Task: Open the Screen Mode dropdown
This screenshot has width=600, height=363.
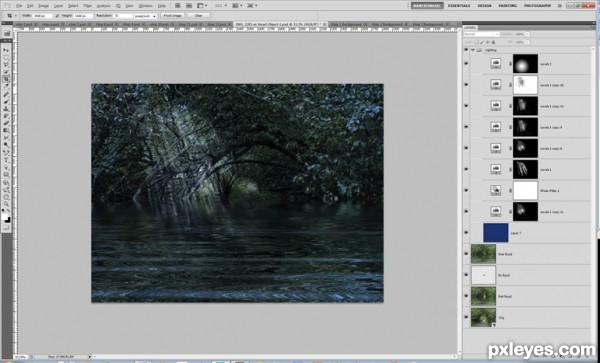Action: [252, 6]
